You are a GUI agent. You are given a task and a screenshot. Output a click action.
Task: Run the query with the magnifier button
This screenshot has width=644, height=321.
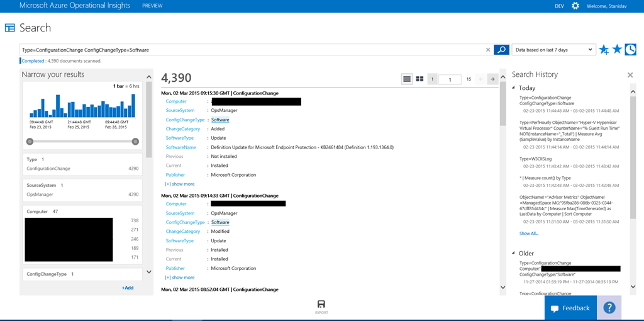pyautogui.click(x=501, y=50)
